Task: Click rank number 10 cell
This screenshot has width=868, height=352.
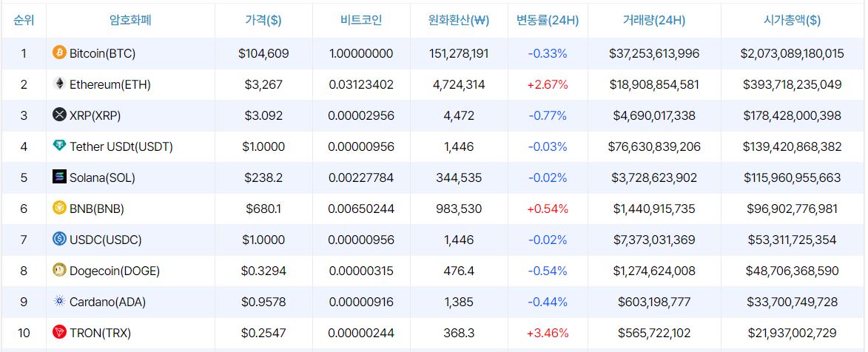Action: click(23, 333)
